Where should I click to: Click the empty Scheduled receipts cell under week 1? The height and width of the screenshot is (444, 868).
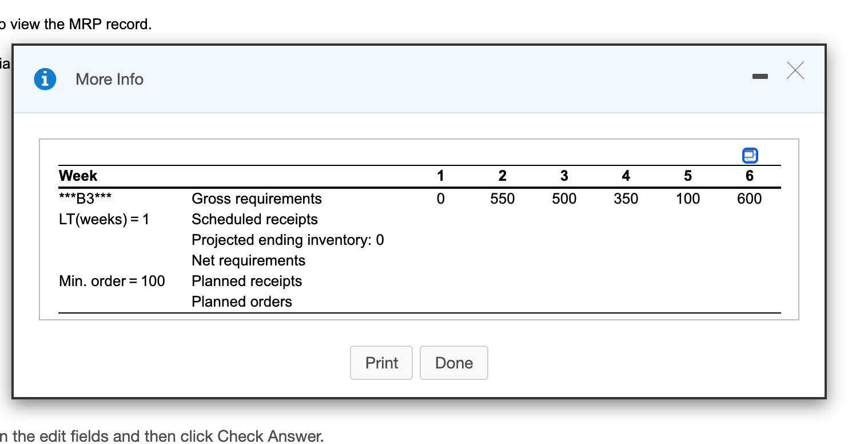(x=441, y=219)
